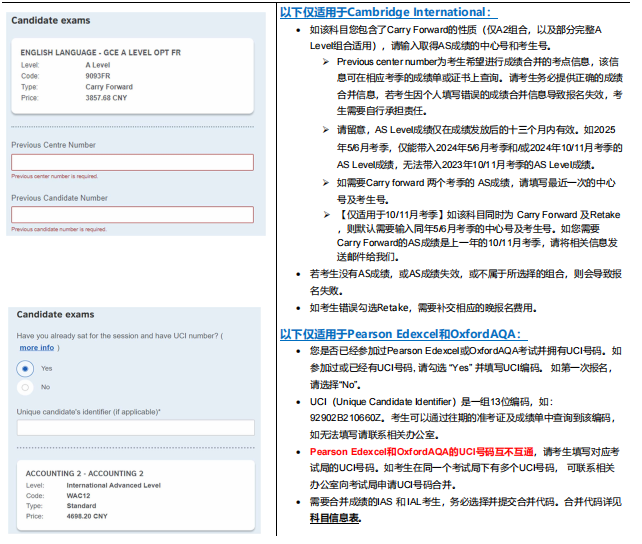
Task: Click the red Pearson Edexcel和OxfordAQA的UCI号码互不互通 text
Action: tap(422, 452)
